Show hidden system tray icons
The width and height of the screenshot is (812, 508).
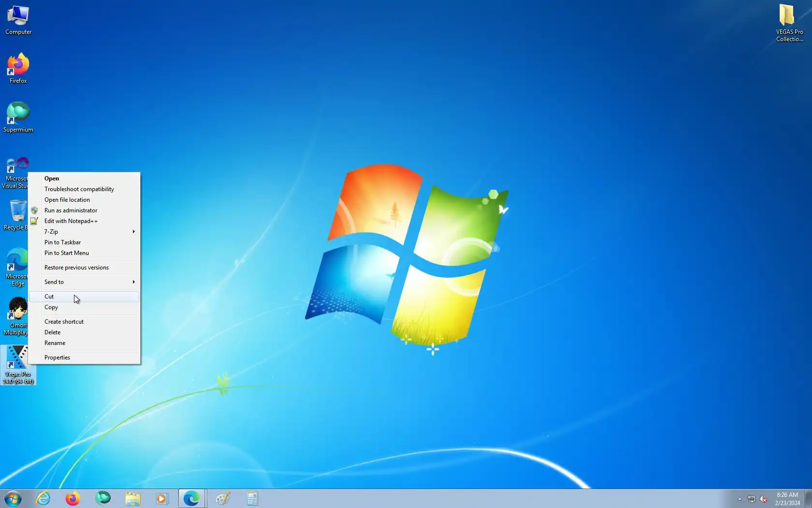click(x=739, y=499)
